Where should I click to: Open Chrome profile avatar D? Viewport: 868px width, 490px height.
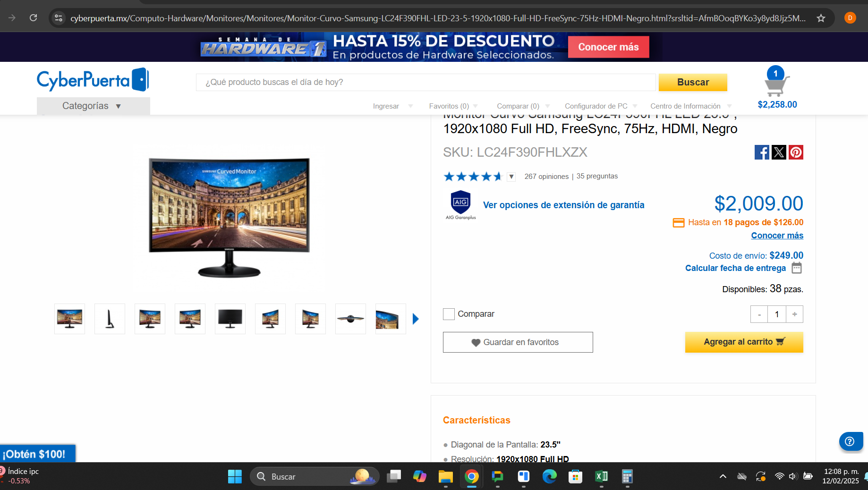(x=850, y=18)
